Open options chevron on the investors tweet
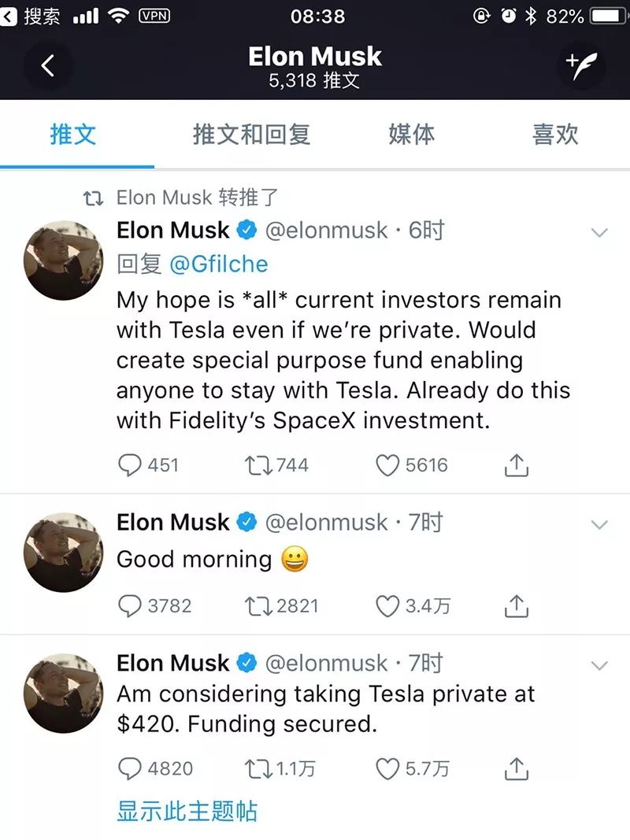Viewport: 630px width, 840px height. (x=599, y=232)
